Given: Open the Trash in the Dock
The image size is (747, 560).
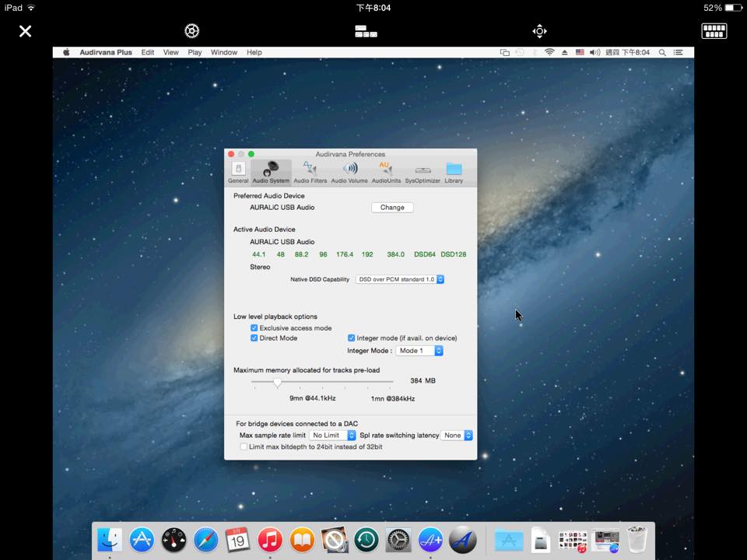Looking at the screenshot, I should [637, 540].
